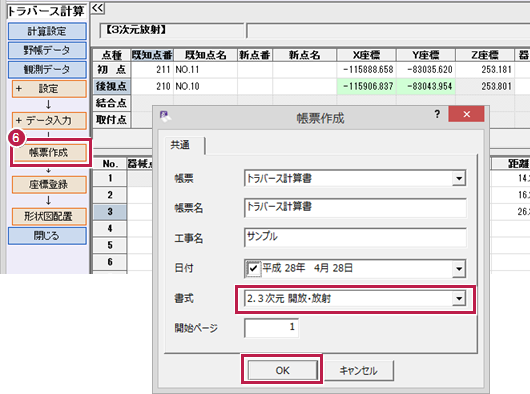Toggle the 日付 date checkbox
530x394 pixels.
tap(253, 269)
